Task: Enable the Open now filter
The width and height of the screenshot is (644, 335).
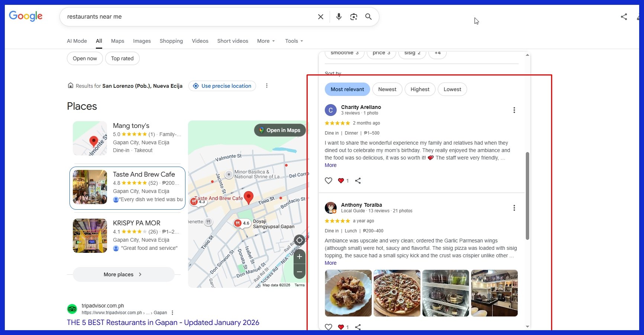Action: pos(85,58)
